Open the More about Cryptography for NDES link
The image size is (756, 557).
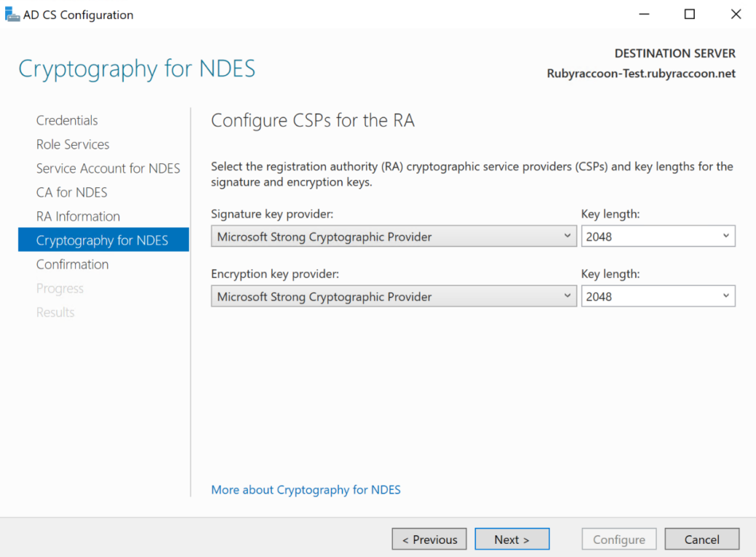click(x=305, y=489)
